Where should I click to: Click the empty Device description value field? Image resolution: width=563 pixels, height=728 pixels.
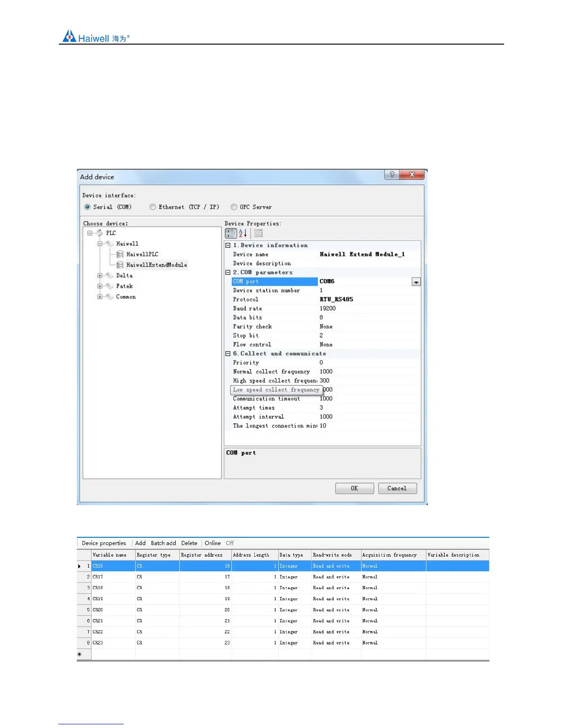(369, 264)
